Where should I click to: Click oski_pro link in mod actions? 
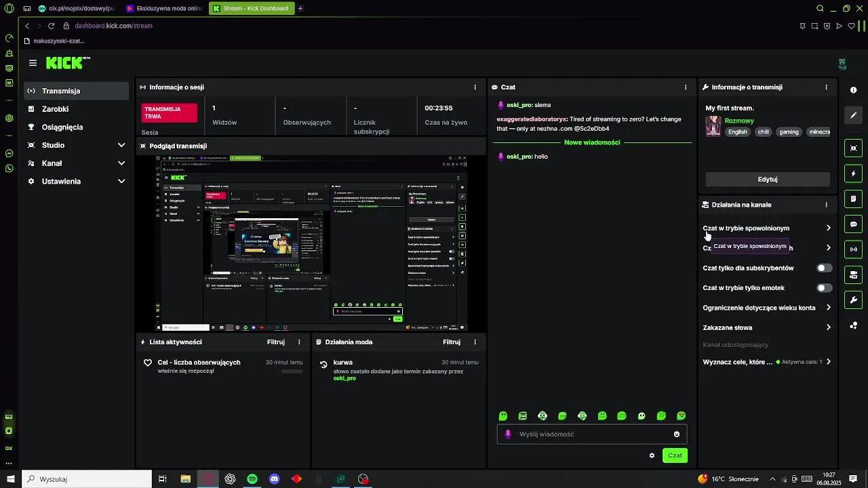tap(344, 378)
